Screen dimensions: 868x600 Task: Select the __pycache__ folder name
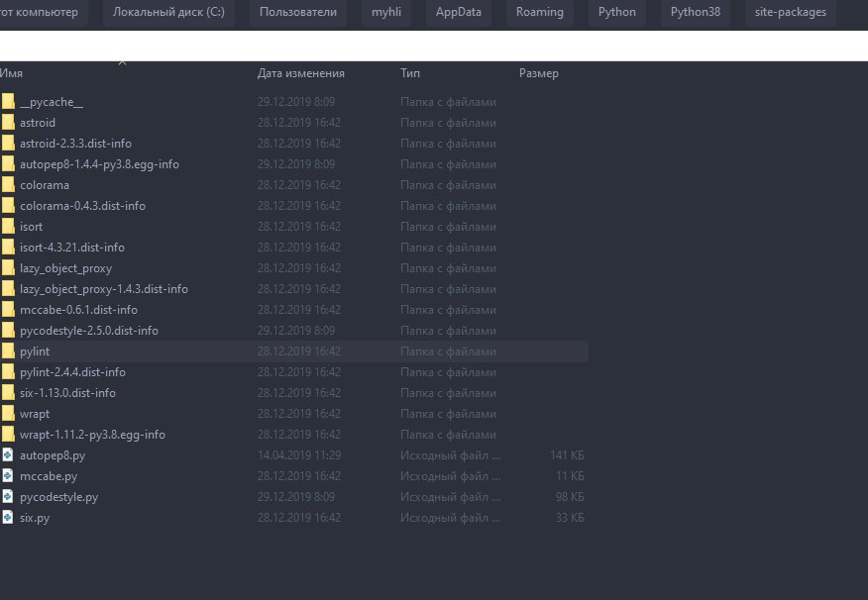[52, 102]
